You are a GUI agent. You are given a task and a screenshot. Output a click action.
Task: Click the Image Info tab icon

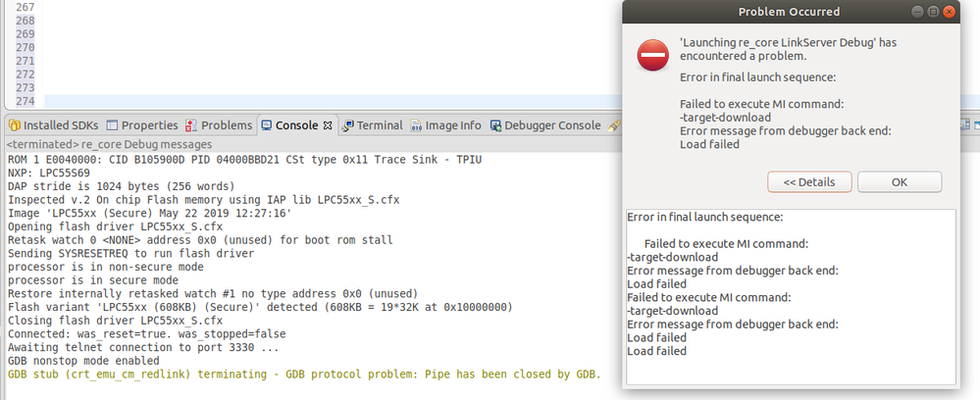coord(417,125)
